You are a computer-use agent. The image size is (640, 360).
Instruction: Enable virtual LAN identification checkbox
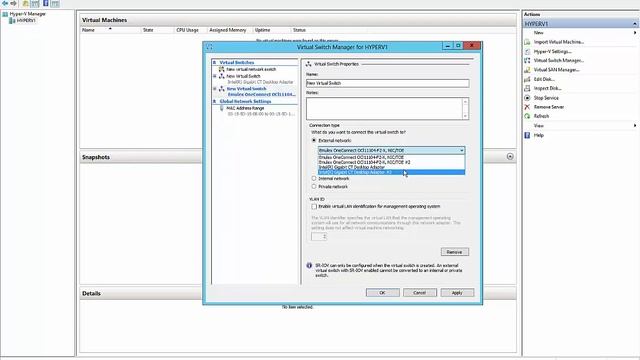tap(314, 207)
